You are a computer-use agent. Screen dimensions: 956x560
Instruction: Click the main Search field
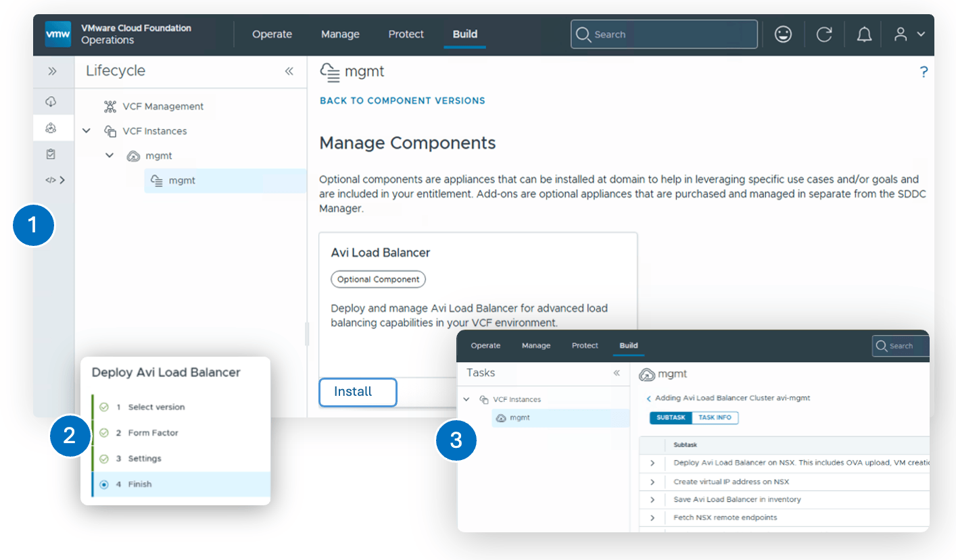[x=664, y=34]
